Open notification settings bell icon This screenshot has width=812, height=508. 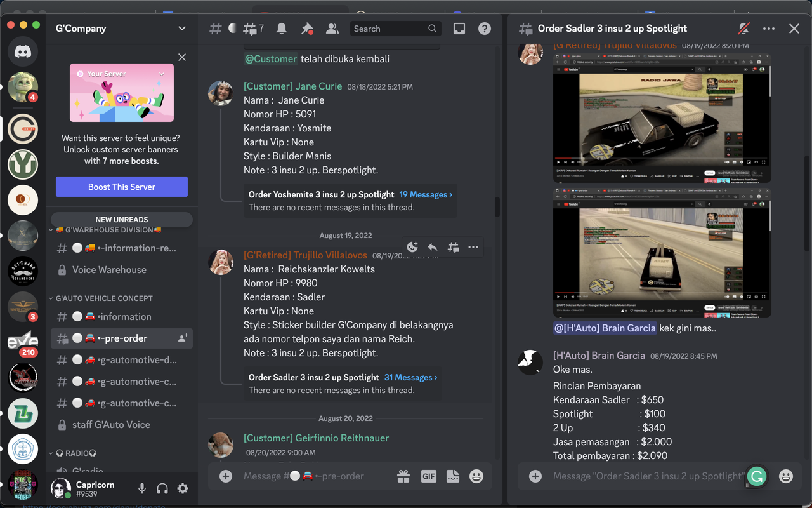tap(282, 29)
